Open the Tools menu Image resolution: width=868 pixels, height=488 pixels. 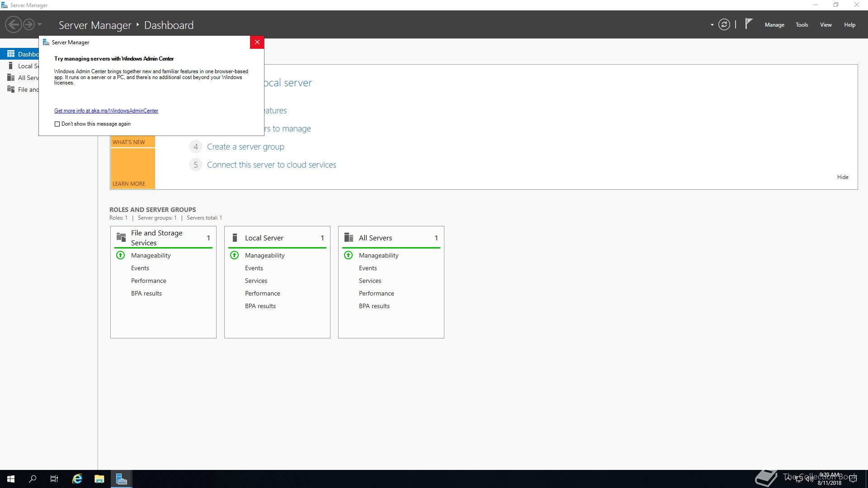[802, 25]
